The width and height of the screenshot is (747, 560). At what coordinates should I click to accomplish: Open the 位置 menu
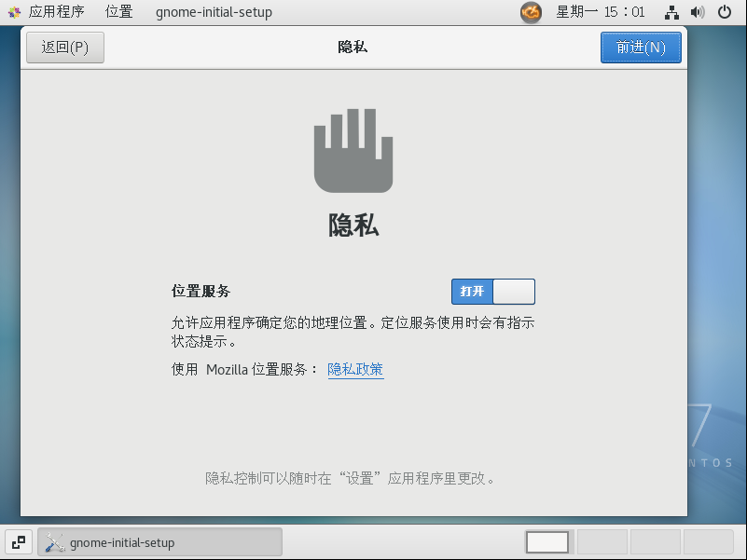click(118, 11)
